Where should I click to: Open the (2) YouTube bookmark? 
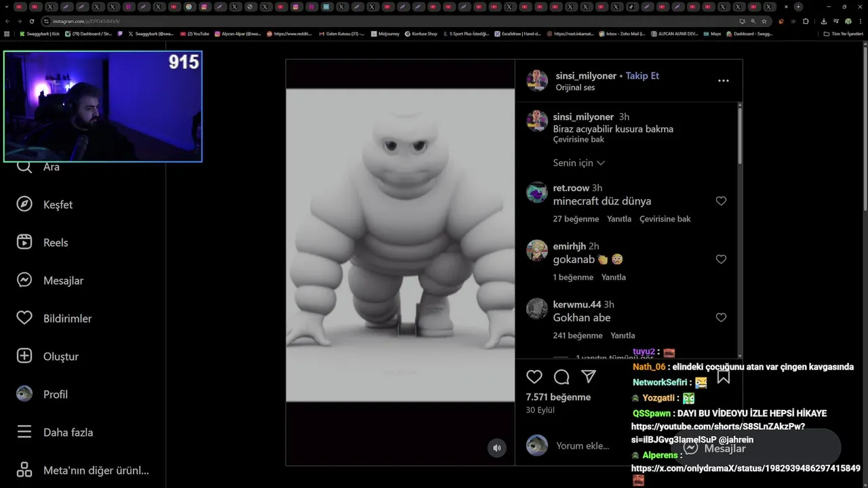[x=195, y=33]
